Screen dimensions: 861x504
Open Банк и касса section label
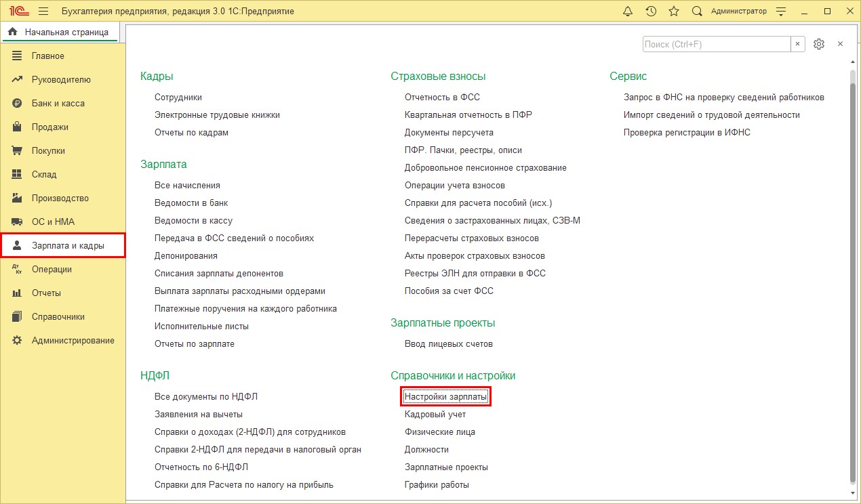click(58, 104)
